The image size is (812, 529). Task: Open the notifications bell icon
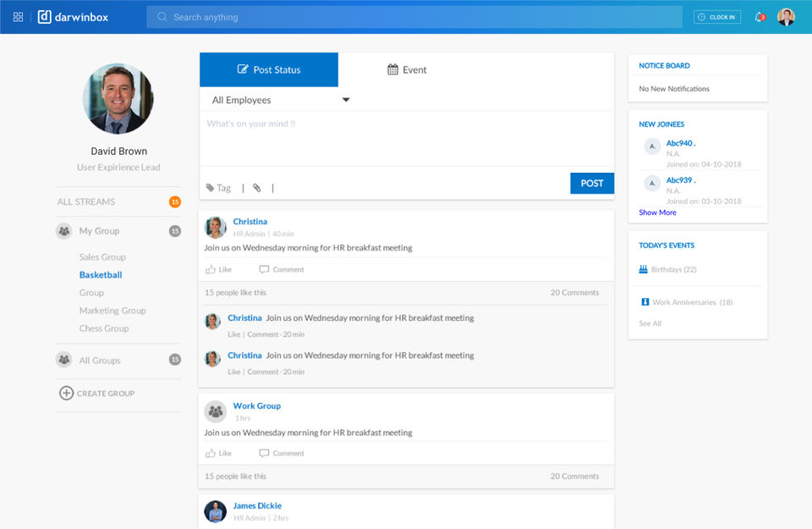click(760, 17)
